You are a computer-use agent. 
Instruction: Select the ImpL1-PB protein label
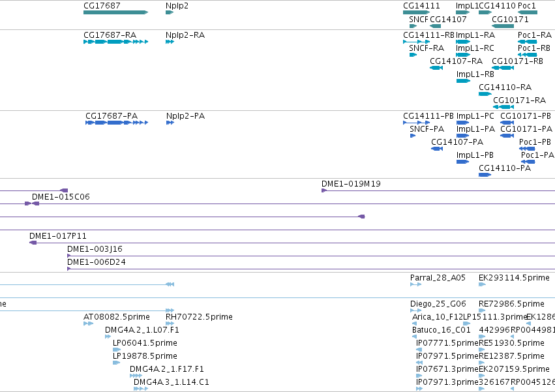pos(475,155)
